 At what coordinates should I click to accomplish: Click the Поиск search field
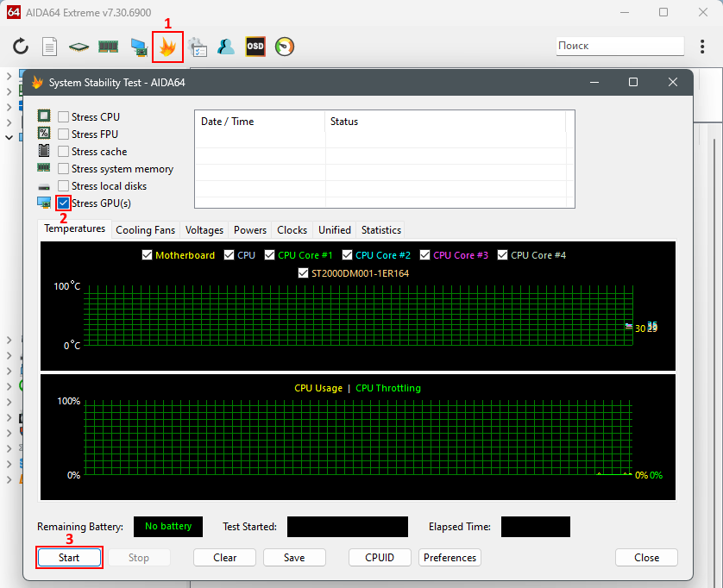coord(619,46)
